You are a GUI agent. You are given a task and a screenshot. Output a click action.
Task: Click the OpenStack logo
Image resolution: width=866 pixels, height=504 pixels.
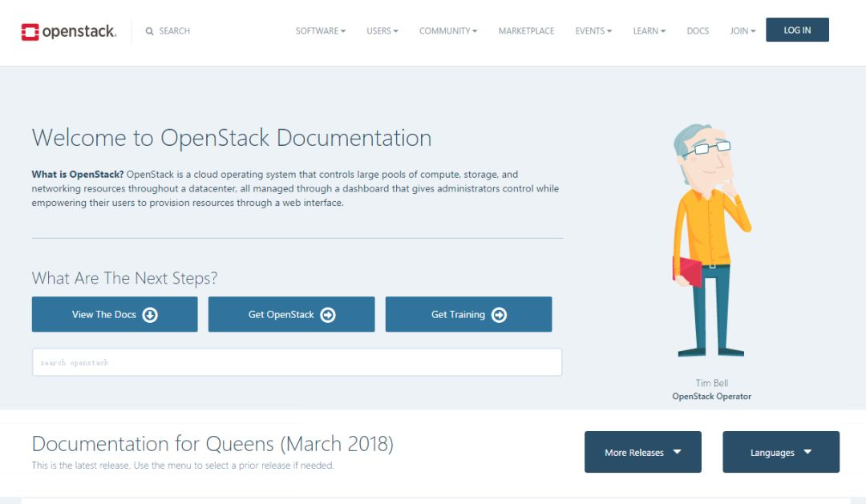(69, 32)
